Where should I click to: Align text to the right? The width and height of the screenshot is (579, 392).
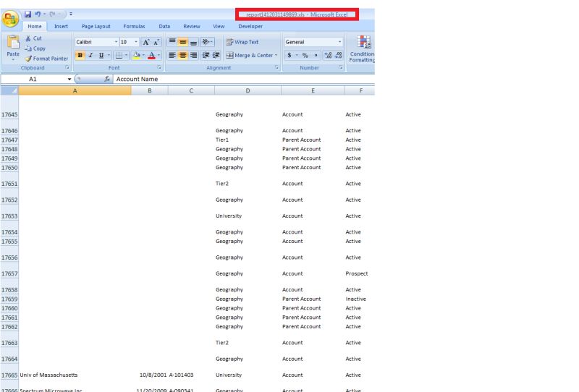[x=193, y=56]
